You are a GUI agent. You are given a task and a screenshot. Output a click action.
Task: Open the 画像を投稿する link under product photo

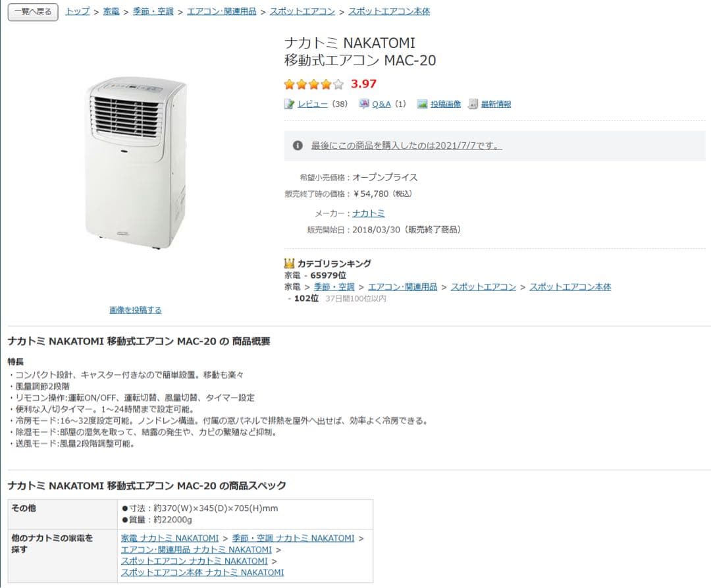[135, 309]
